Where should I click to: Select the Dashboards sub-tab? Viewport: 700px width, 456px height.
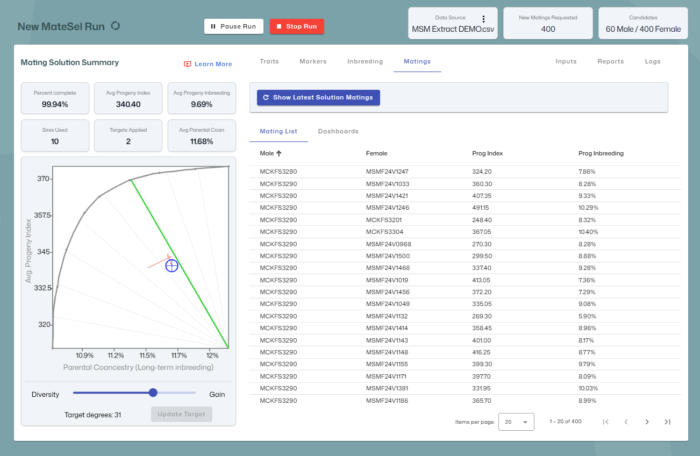click(338, 131)
